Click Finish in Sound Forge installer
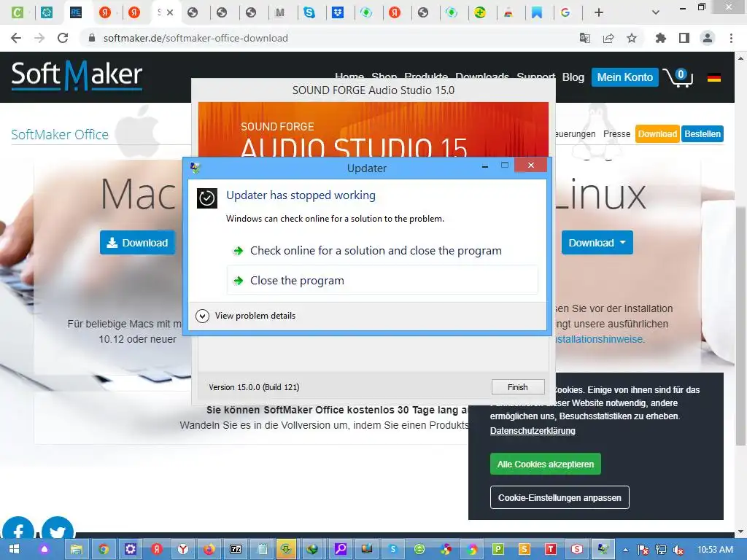The image size is (747, 560). 518,387
